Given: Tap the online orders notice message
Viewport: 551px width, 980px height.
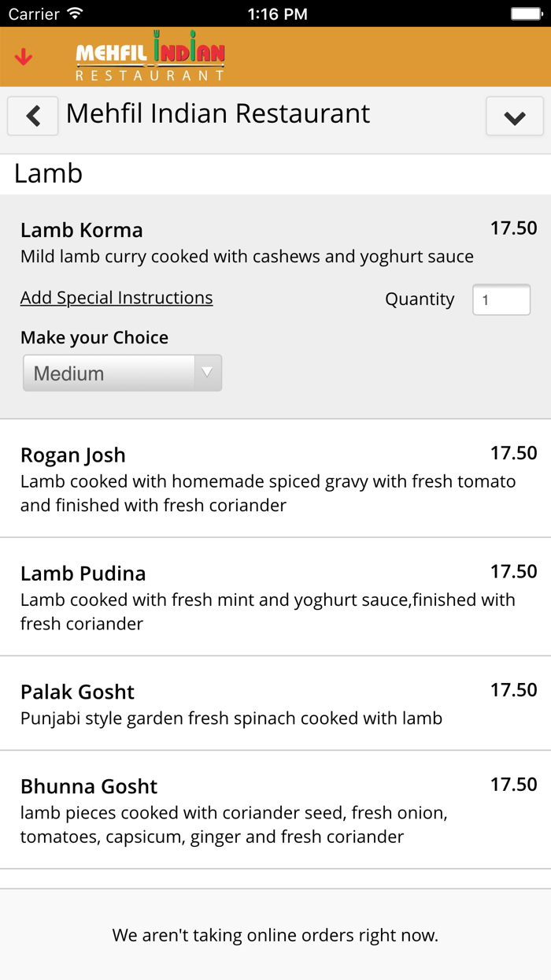Looking at the screenshot, I should coord(275,935).
